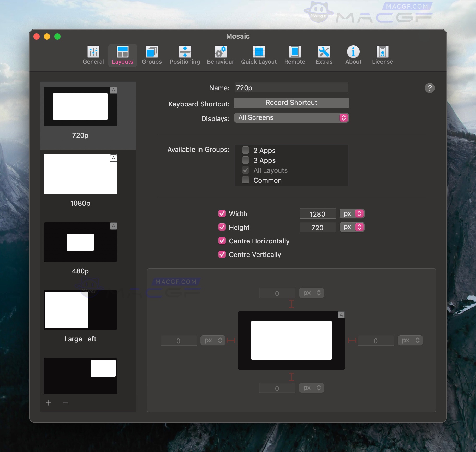Tick the Common group checkbox

tap(246, 180)
